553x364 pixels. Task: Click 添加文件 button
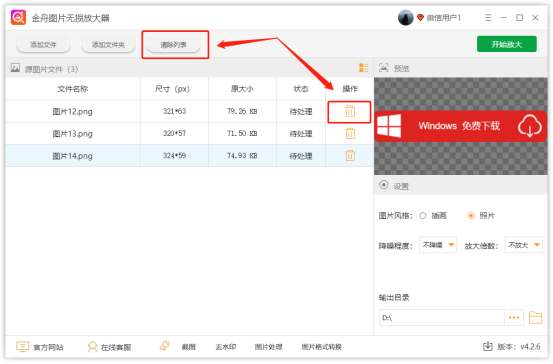click(x=43, y=45)
